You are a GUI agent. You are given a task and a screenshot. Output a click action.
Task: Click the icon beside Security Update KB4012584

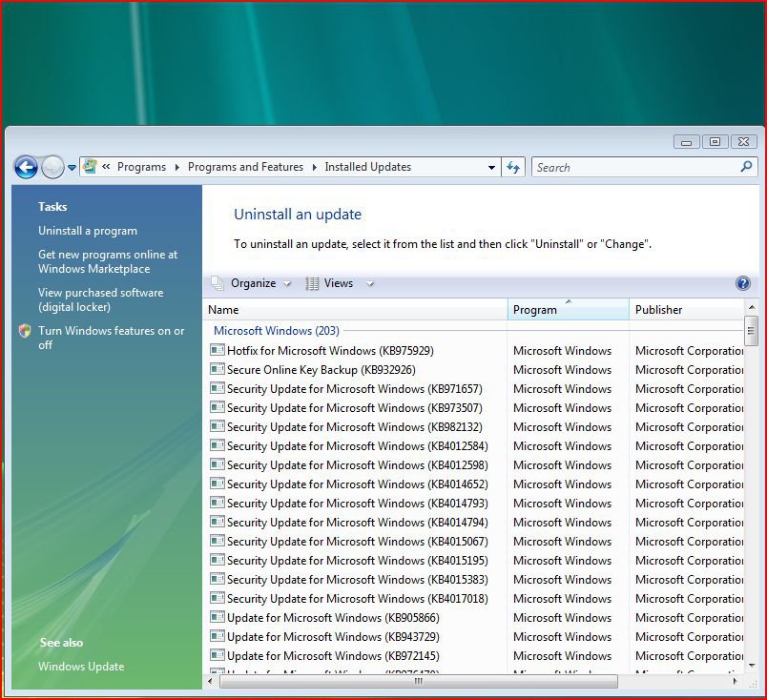[218, 445]
